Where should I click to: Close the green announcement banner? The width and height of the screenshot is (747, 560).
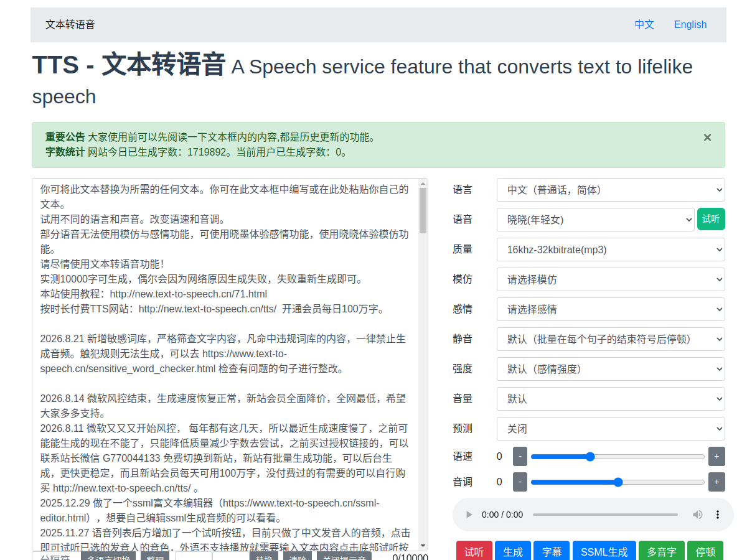tap(707, 138)
